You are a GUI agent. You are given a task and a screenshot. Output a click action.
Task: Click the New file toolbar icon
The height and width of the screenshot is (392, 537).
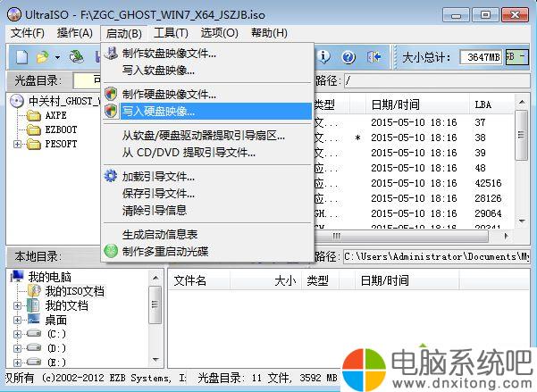(x=22, y=57)
